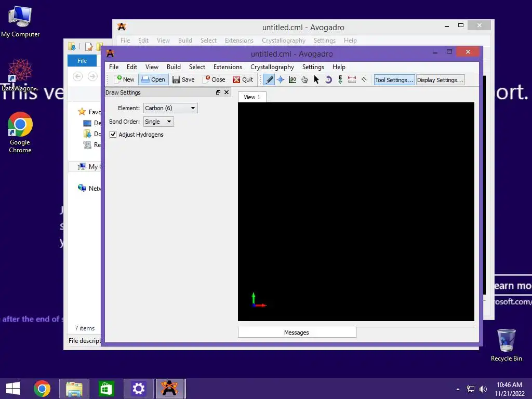The image size is (532, 399).
Task: Open the Crystallography menu in front Avogadro
Action: point(272,67)
